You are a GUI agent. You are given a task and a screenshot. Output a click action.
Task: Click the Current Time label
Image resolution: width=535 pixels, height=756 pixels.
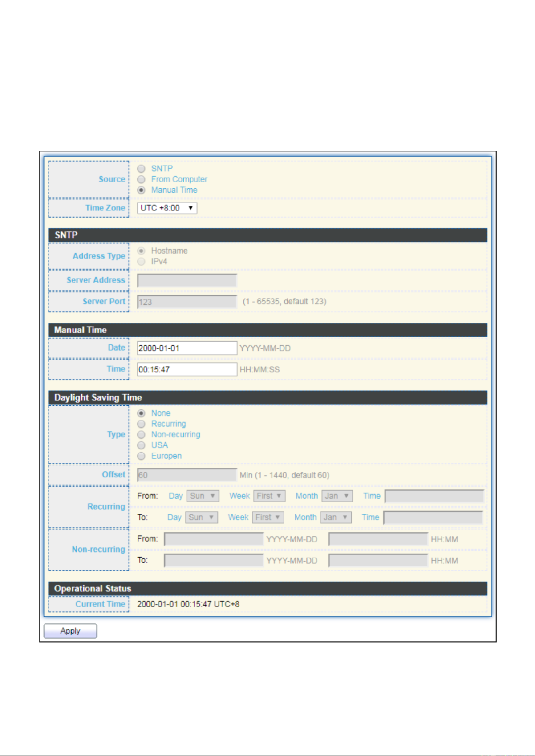[x=100, y=604]
